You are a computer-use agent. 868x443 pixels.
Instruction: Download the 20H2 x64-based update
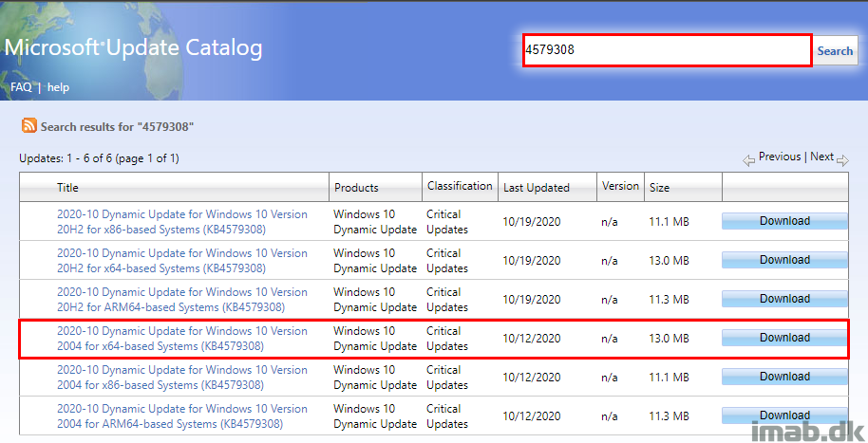[x=784, y=260]
